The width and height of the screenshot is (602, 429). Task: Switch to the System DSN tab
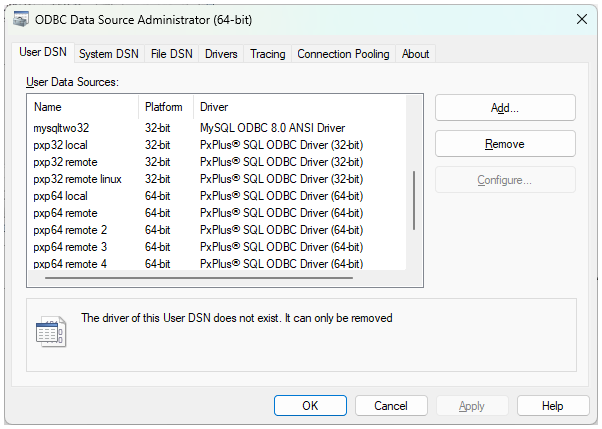coord(108,54)
